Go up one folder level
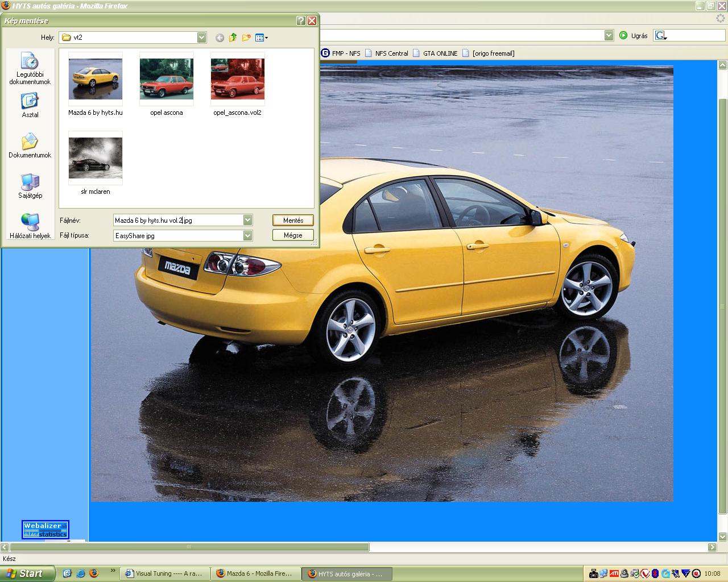Viewport: 728px width, 582px height. coord(233,38)
